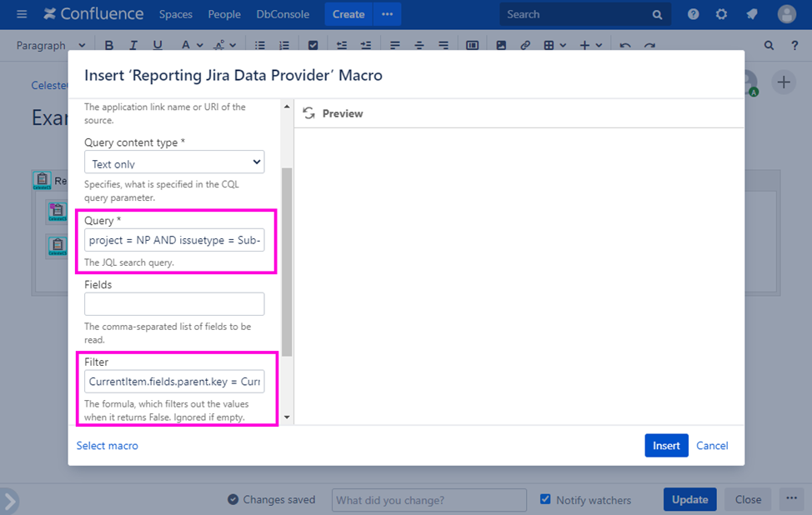Image resolution: width=812 pixels, height=515 pixels.
Task: Undo the last change
Action: [625, 46]
